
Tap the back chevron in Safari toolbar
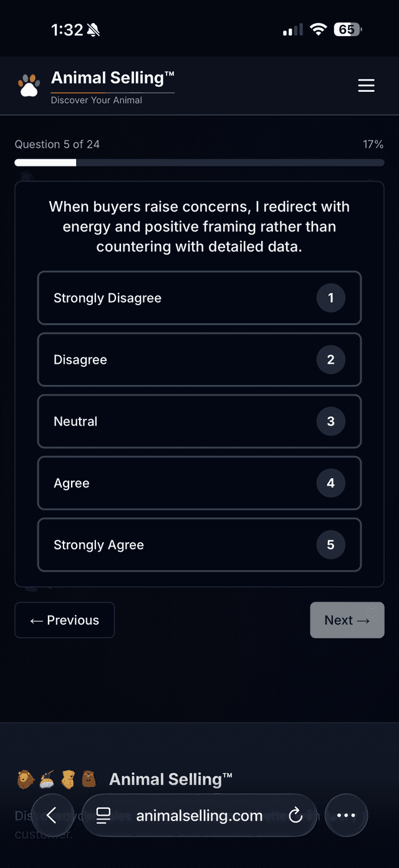coord(52,815)
